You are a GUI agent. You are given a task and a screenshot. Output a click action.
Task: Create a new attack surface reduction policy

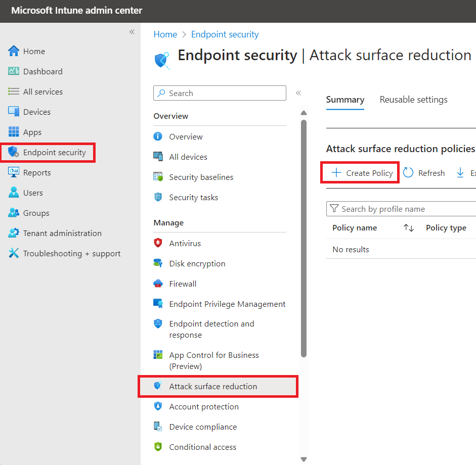pyautogui.click(x=360, y=172)
